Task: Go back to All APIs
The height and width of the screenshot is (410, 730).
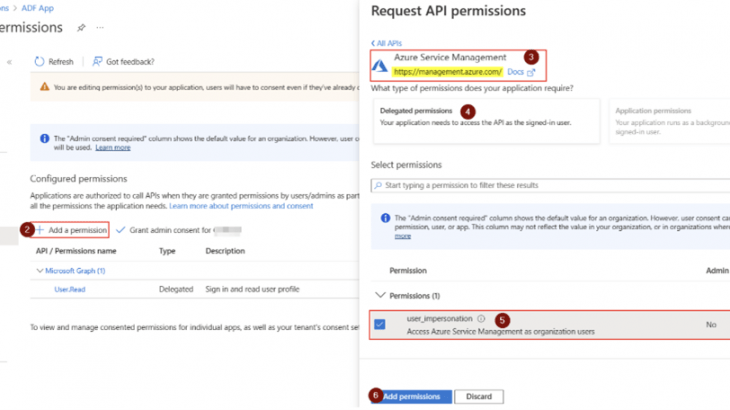Action: point(386,43)
